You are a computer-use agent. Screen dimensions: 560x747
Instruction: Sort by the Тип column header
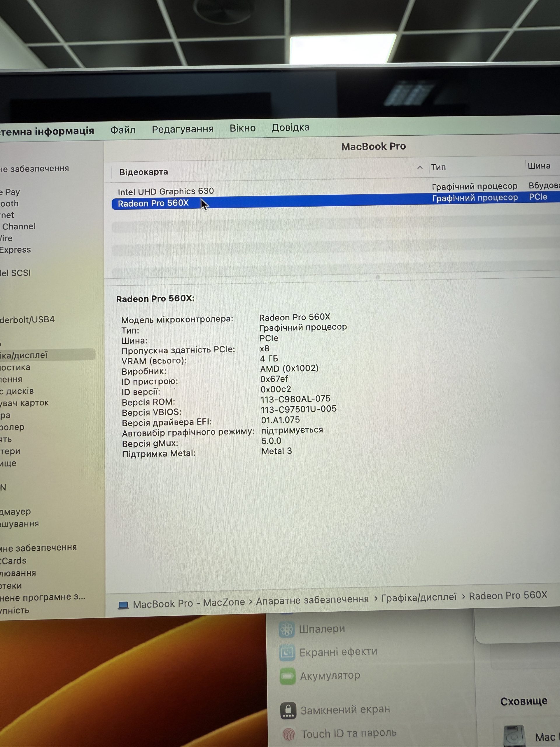pyautogui.click(x=438, y=167)
